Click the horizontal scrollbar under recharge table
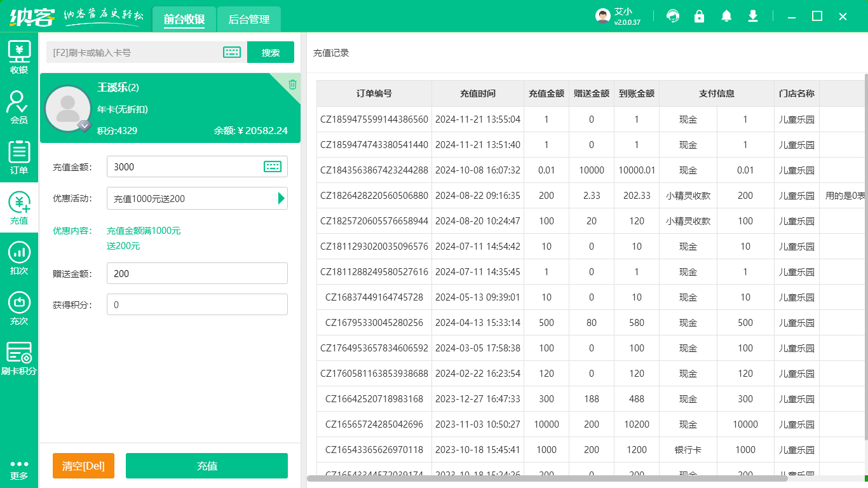 click(546, 478)
